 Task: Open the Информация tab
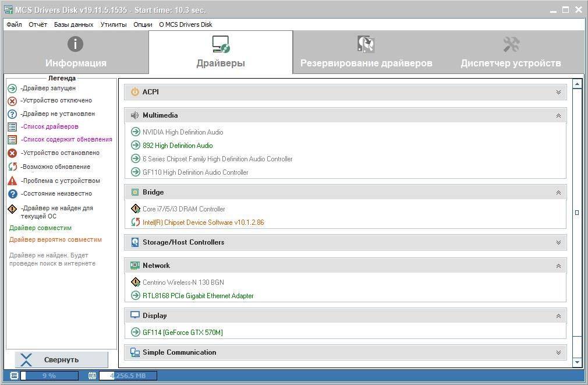[76, 52]
